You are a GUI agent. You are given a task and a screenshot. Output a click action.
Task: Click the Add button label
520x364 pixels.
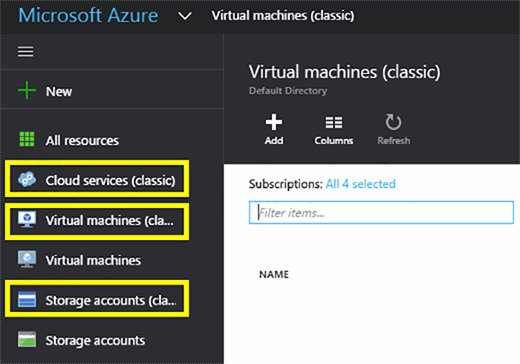coord(274,141)
